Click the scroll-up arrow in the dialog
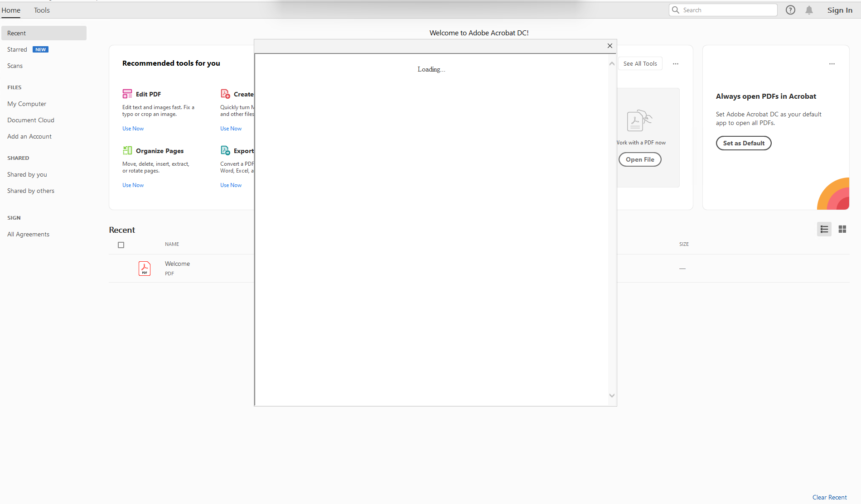Viewport: 861px width, 504px height. click(612, 63)
